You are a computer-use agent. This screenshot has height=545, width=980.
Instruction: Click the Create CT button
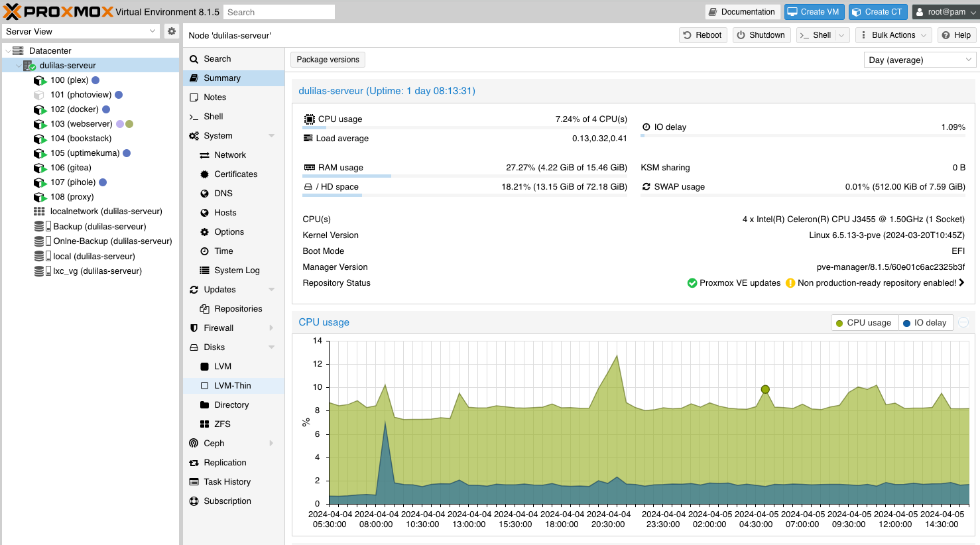[x=877, y=12]
